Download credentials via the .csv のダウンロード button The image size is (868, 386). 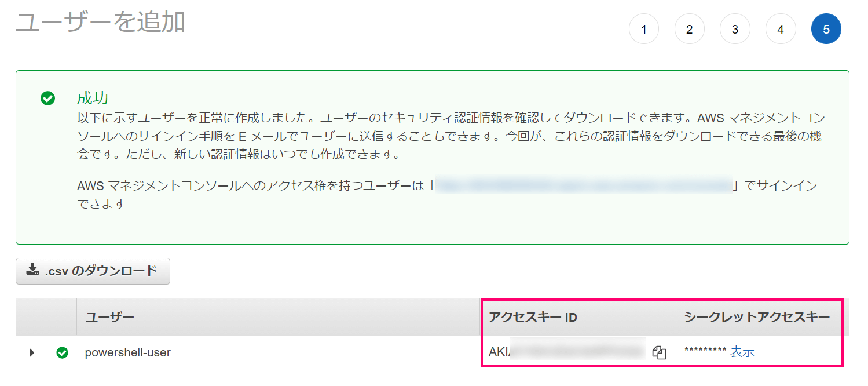(x=93, y=271)
